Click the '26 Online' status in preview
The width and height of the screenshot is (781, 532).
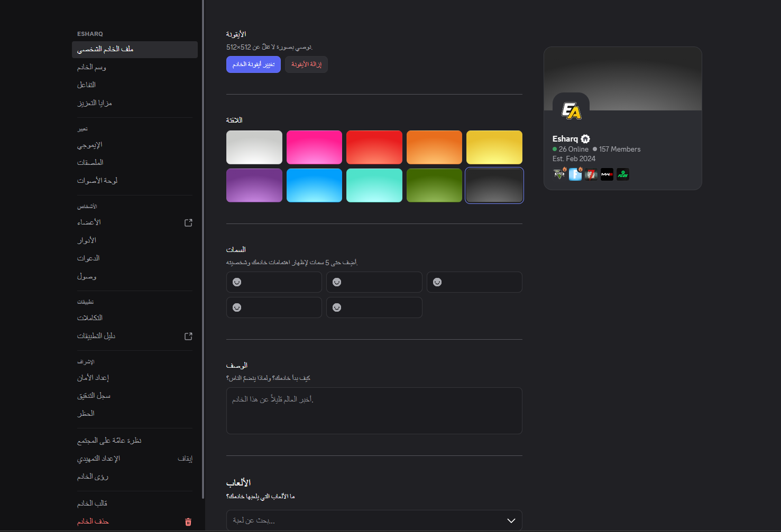(x=574, y=150)
